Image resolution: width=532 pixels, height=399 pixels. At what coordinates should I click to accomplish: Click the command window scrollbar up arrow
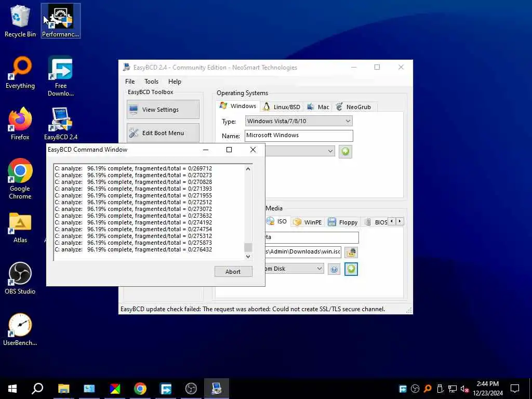click(248, 169)
